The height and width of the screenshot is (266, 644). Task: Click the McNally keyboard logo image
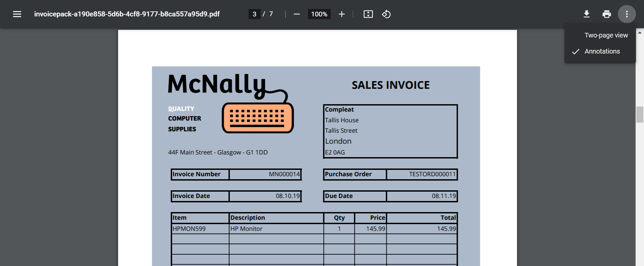tap(258, 118)
